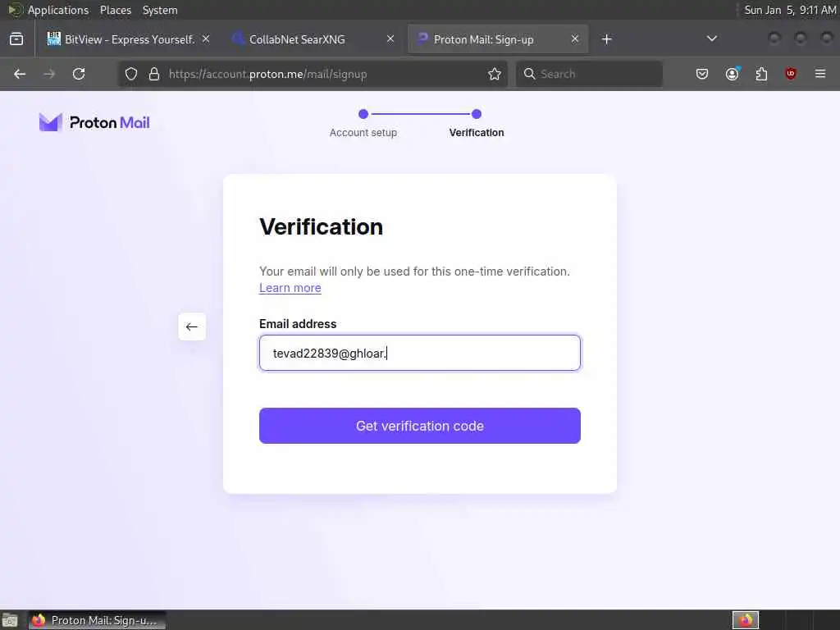Click the Proton Mail logo

click(x=94, y=122)
